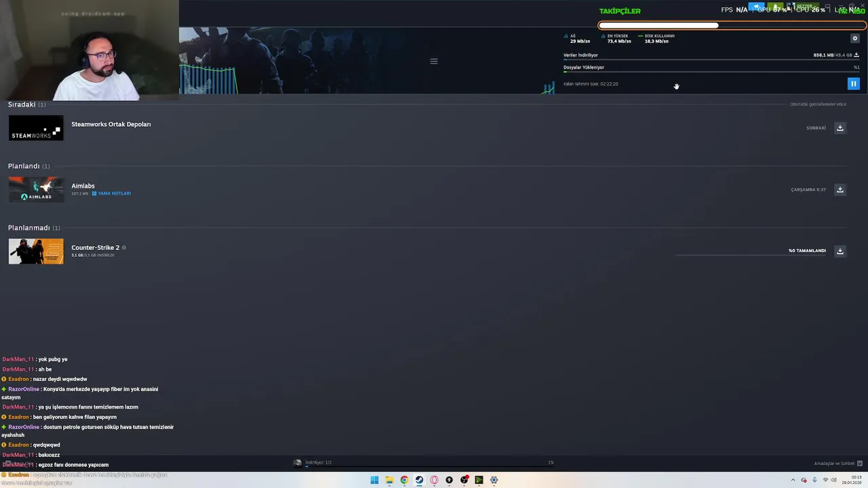The width and height of the screenshot is (868, 488).
Task: Click the Planlandı (1) section header
Action: click(x=28, y=166)
